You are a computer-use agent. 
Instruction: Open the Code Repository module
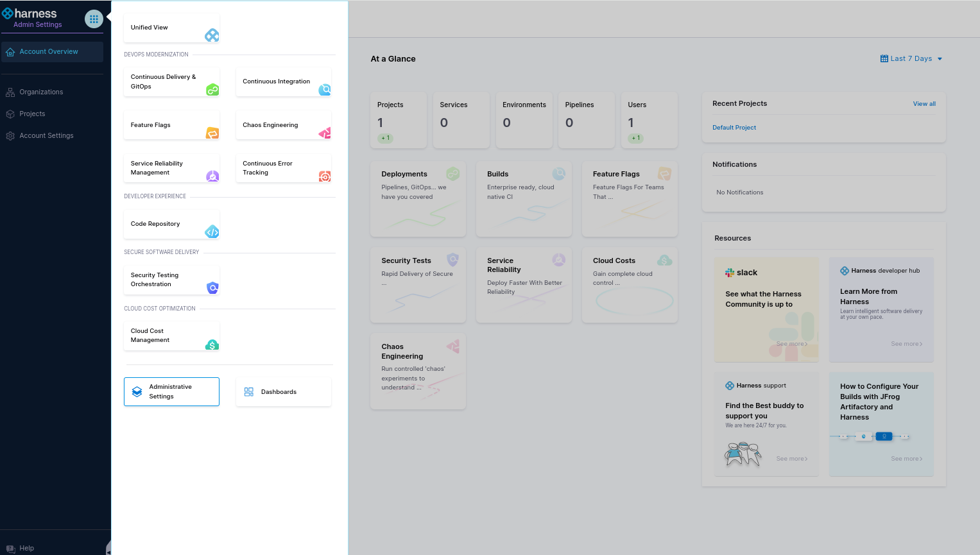pos(171,224)
